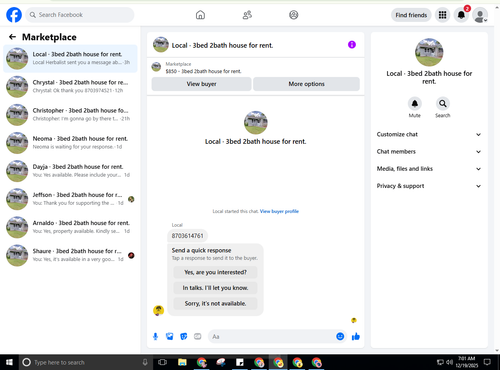Open the taskbar volume speaker icon
500x370 pixels.
[450, 362]
